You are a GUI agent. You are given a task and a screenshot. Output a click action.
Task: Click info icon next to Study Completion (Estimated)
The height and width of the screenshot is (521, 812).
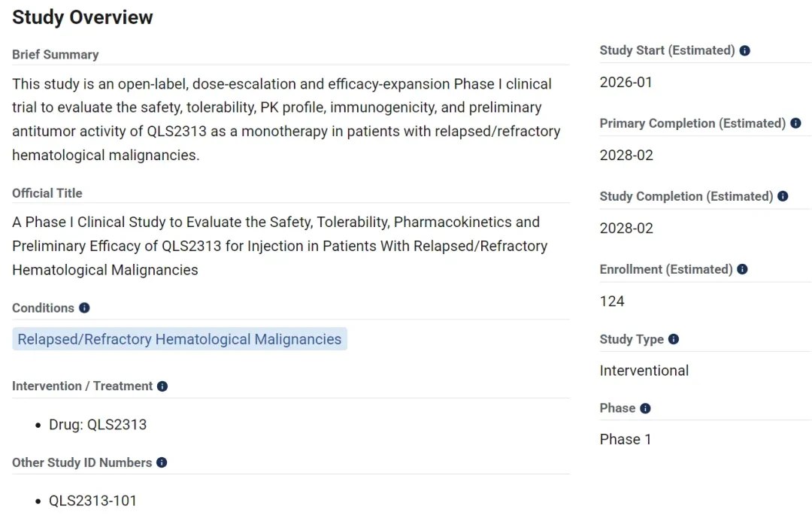[x=783, y=196]
